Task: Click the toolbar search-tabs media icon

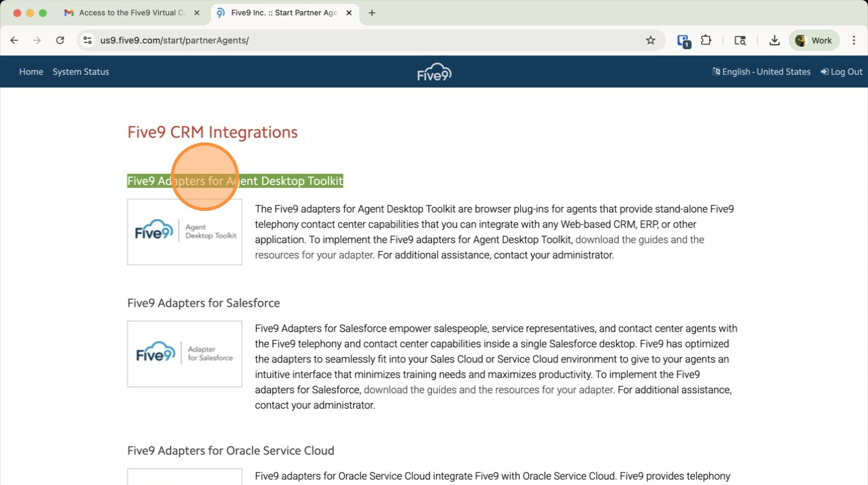Action: coord(740,40)
